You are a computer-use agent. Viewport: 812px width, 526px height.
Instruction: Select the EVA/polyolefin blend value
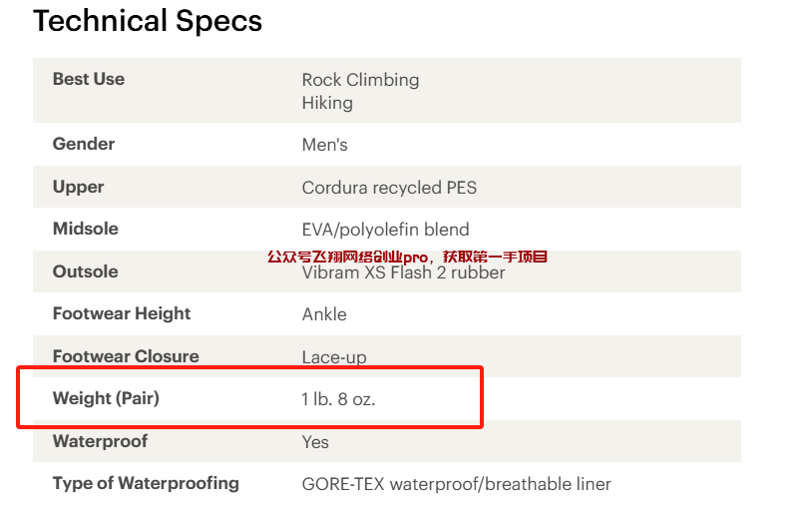(385, 230)
